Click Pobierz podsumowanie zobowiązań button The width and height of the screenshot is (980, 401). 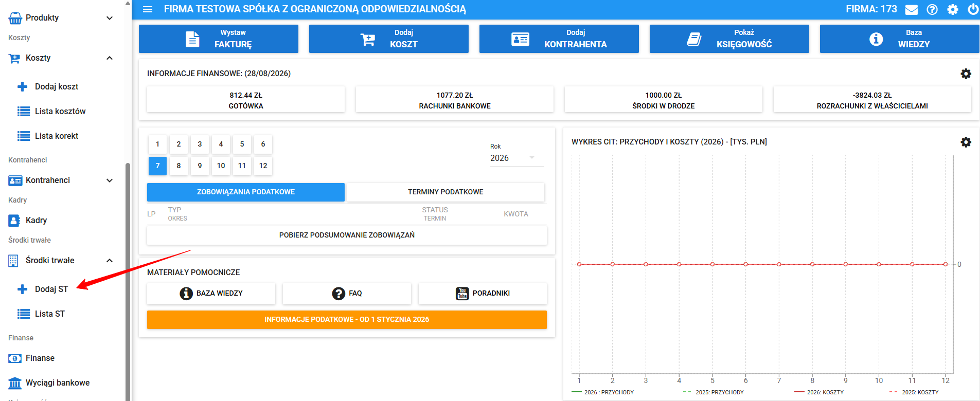coord(347,235)
